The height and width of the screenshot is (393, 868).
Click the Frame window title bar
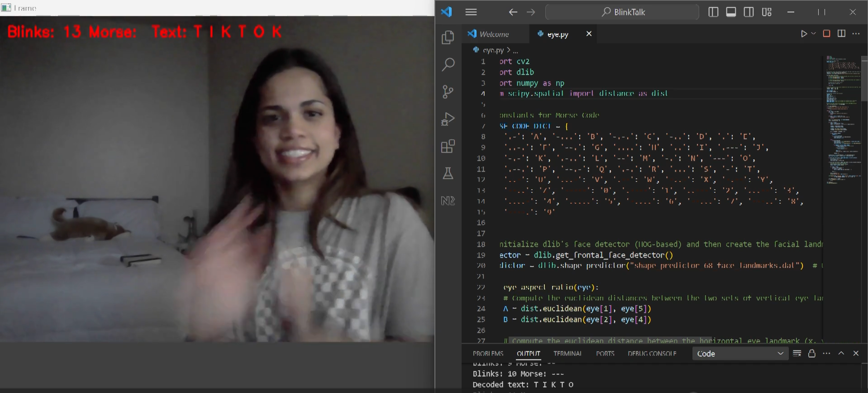pyautogui.click(x=217, y=8)
